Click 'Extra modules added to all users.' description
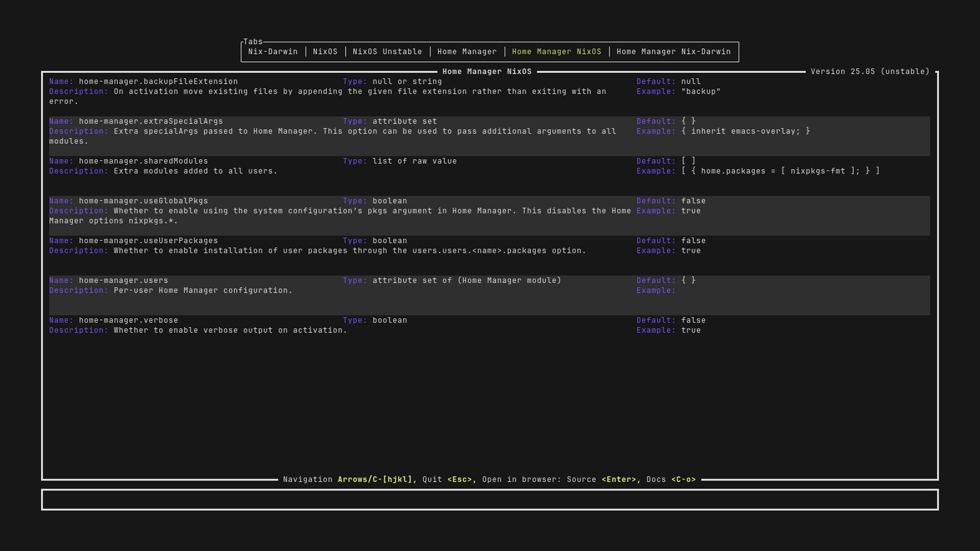Viewport: 980px width, 551px height. pyautogui.click(x=195, y=171)
